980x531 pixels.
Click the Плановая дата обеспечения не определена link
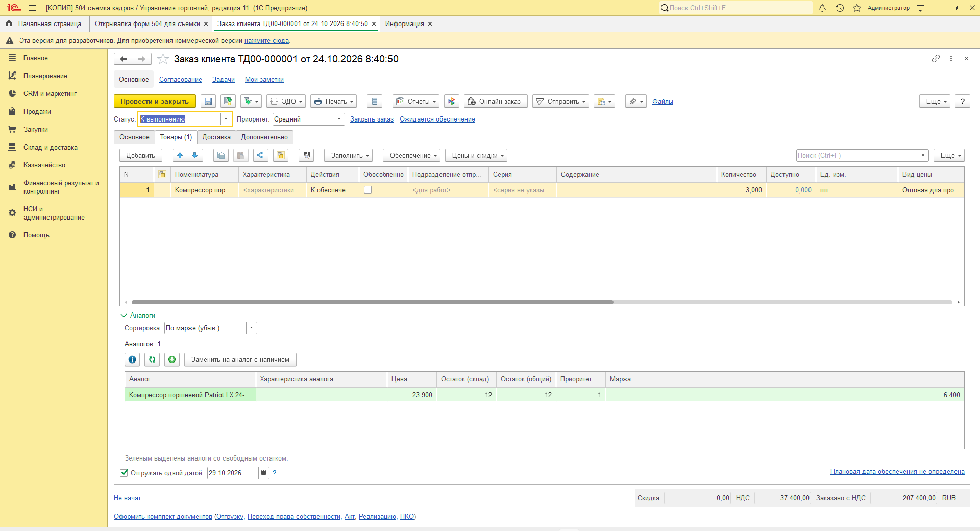(x=897, y=471)
